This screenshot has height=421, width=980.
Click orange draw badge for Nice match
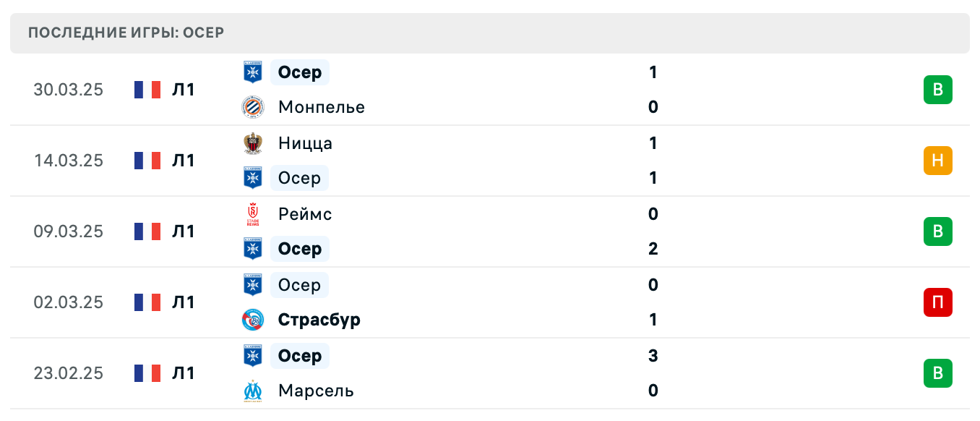pyautogui.click(x=937, y=161)
